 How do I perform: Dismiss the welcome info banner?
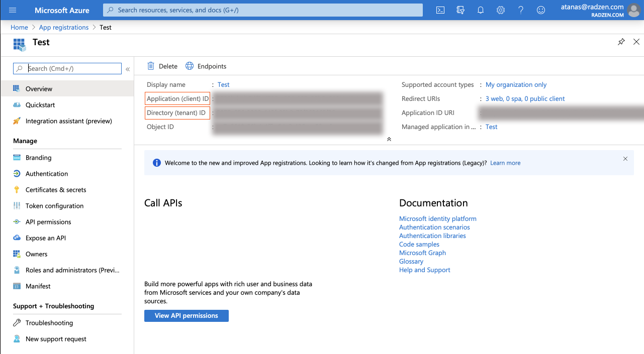pyautogui.click(x=625, y=159)
